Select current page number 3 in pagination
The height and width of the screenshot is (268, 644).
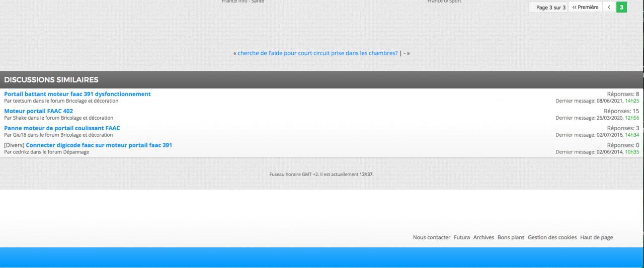[x=621, y=7]
